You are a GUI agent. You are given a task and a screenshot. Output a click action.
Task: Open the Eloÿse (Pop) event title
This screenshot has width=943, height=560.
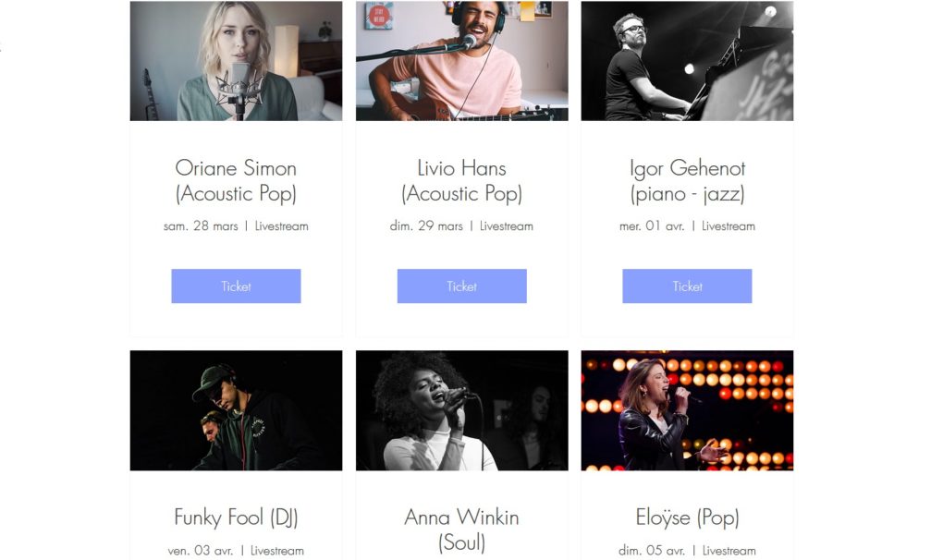687,517
